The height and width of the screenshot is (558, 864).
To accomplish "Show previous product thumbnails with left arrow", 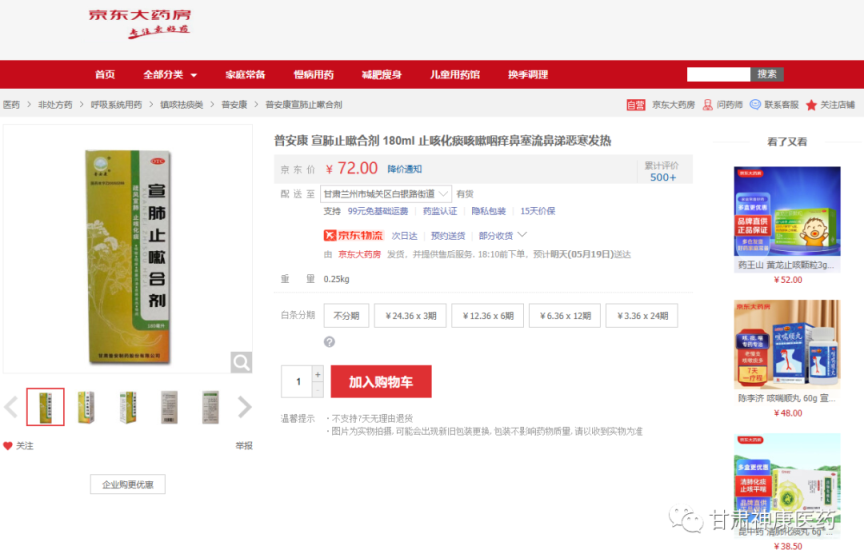I will (x=11, y=408).
